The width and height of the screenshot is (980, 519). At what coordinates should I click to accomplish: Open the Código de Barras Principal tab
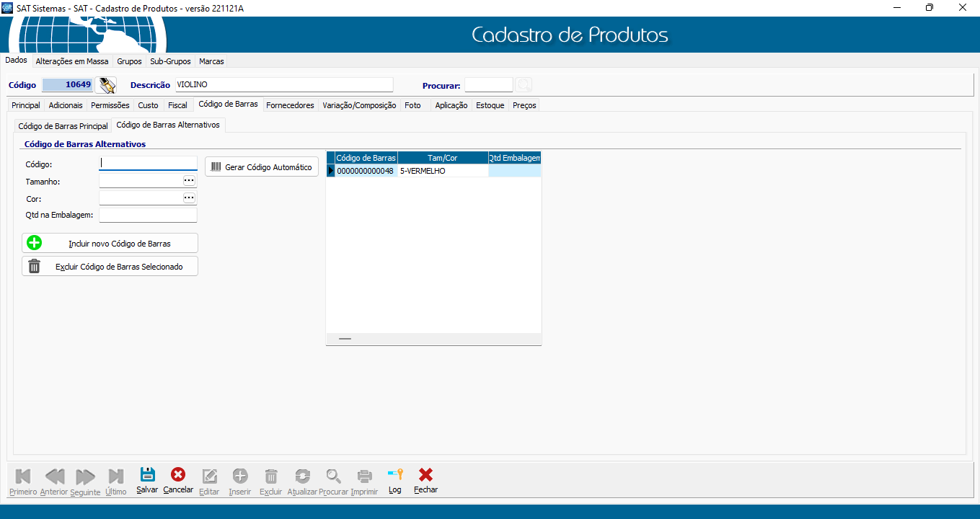tap(63, 126)
